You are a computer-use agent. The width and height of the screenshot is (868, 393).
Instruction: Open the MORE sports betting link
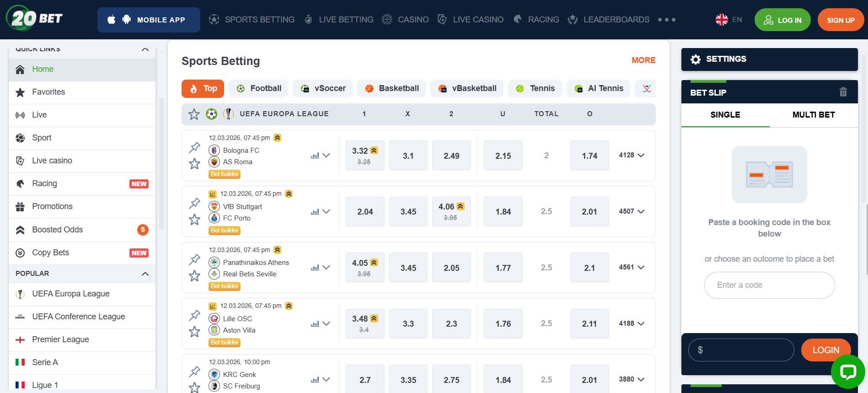(x=643, y=60)
